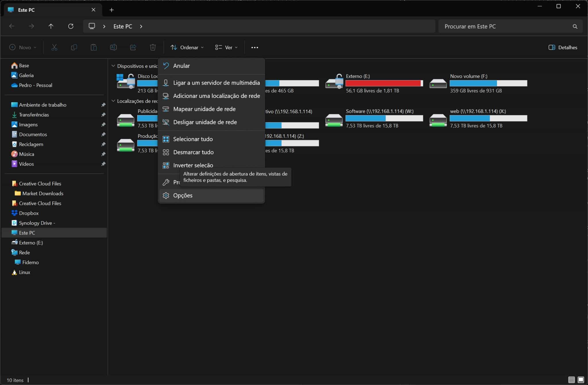Click the Up directory arrow
This screenshot has width=588, height=385.
[51, 26]
